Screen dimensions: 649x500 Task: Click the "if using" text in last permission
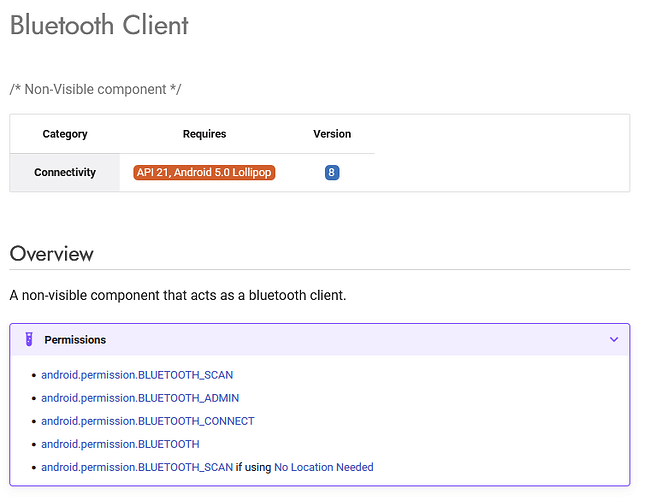254,467
